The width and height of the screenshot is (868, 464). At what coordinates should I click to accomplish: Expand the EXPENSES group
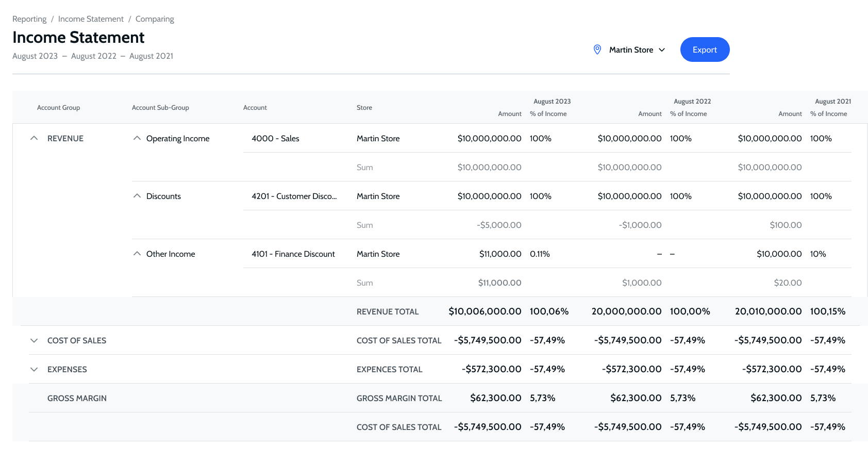pos(34,369)
